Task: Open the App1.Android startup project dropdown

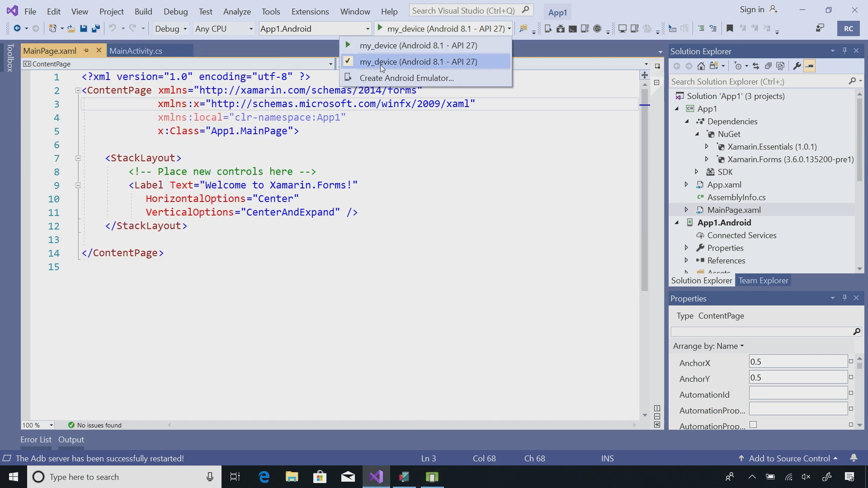Action: tap(315, 28)
